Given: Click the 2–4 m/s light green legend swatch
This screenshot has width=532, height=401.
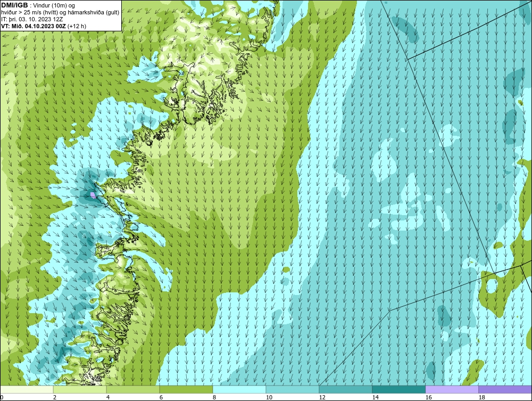Looking at the screenshot, I should click(80, 389).
